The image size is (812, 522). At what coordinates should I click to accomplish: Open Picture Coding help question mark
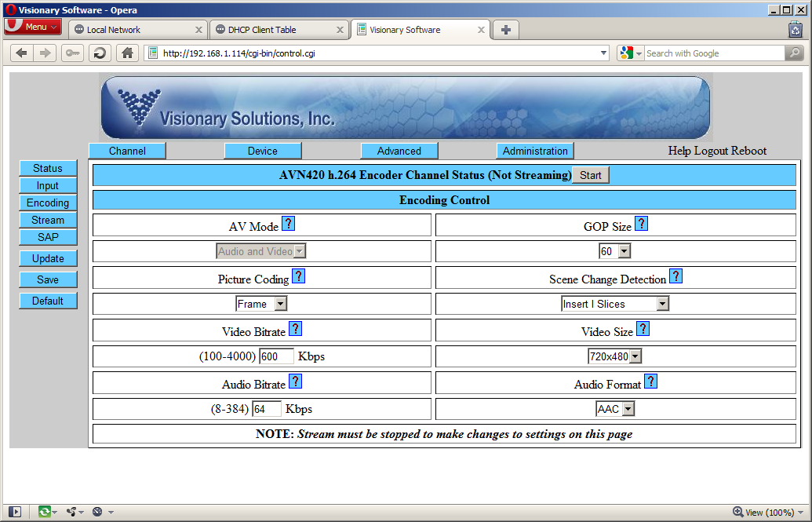tap(298, 276)
